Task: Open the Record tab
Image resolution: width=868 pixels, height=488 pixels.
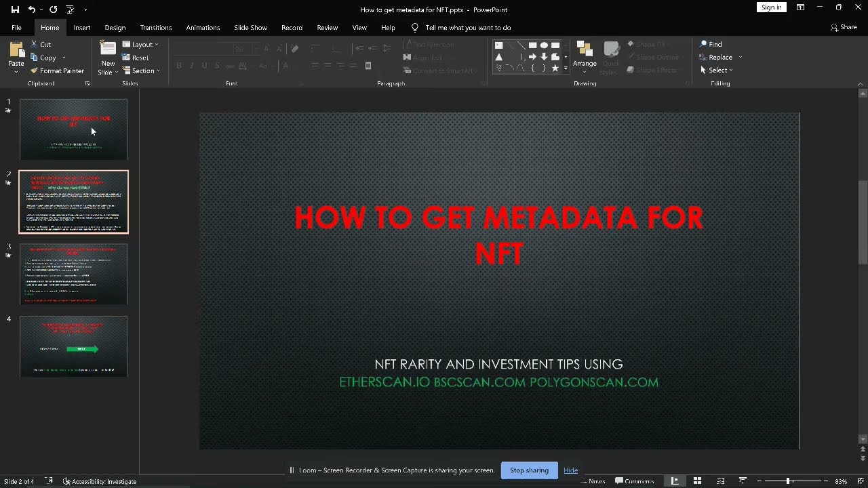Action: click(x=292, y=28)
